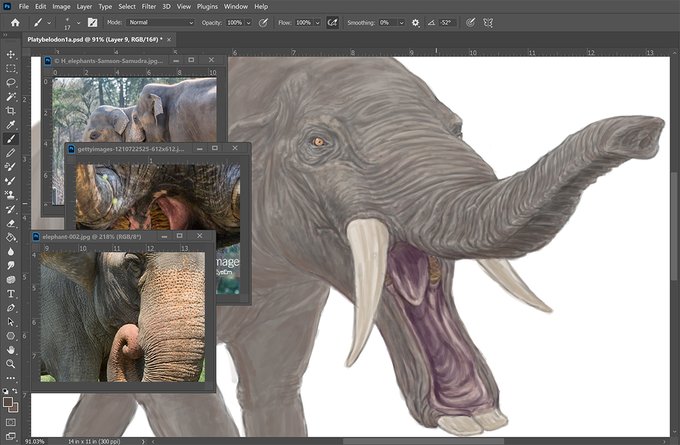Viewport: 680px width, 445px height.
Task: Select the Zoom tool
Action: click(x=11, y=364)
